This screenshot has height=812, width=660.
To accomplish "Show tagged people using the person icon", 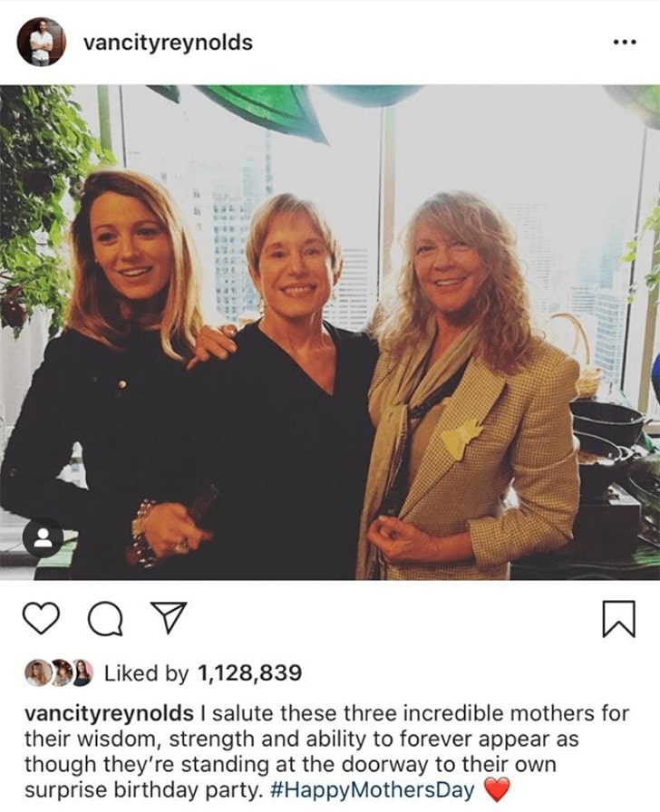I will point(43,538).
